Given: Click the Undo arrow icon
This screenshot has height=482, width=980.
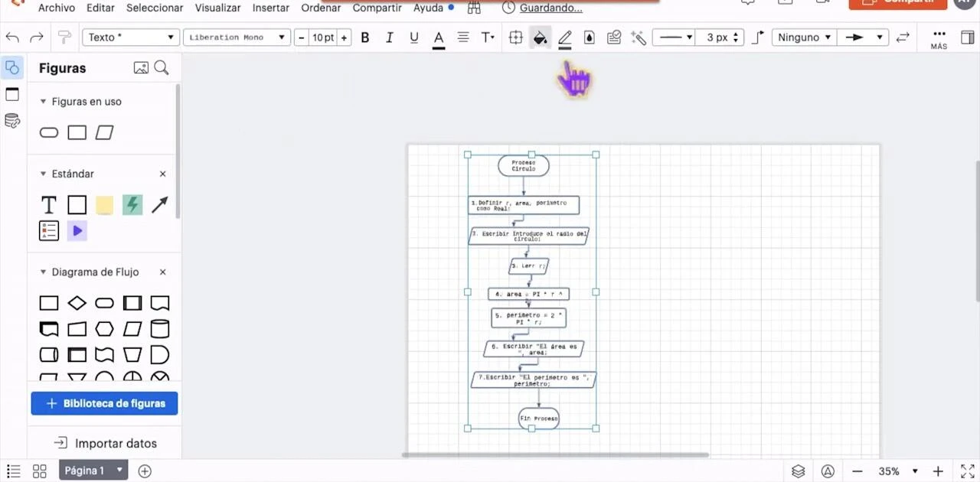Looking at the screenshot, I should point(12,37).
